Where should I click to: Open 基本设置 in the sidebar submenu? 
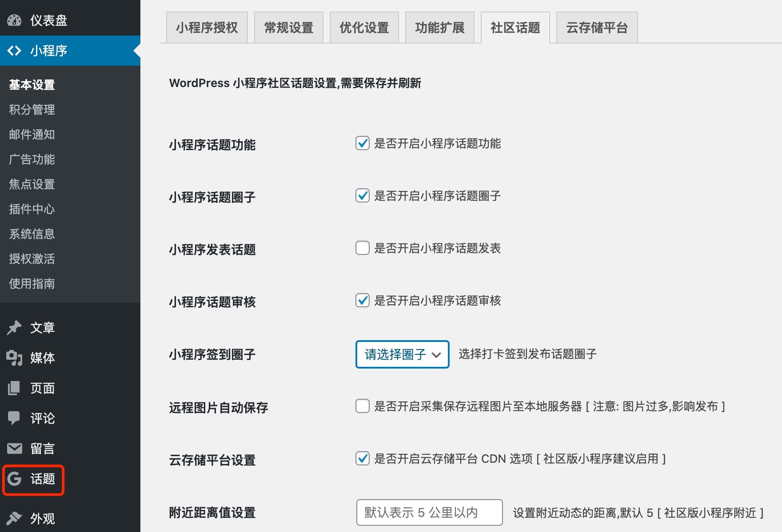pos(32,85)
